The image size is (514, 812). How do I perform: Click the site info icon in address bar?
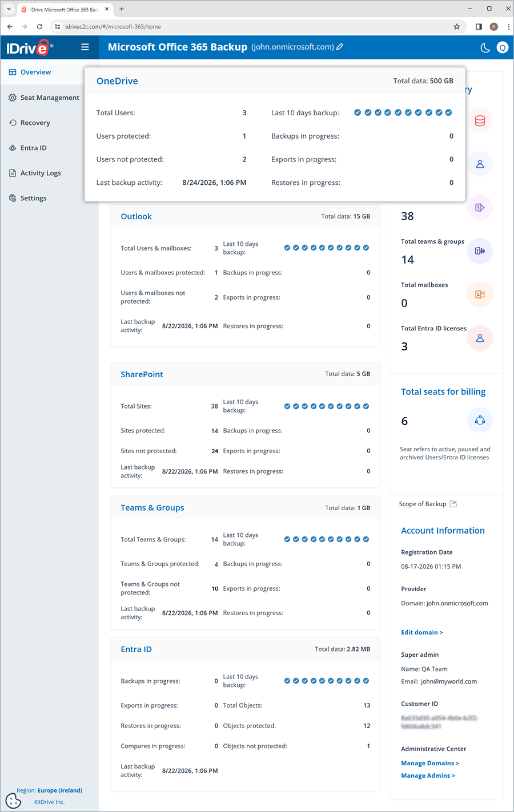click(57, 26)
